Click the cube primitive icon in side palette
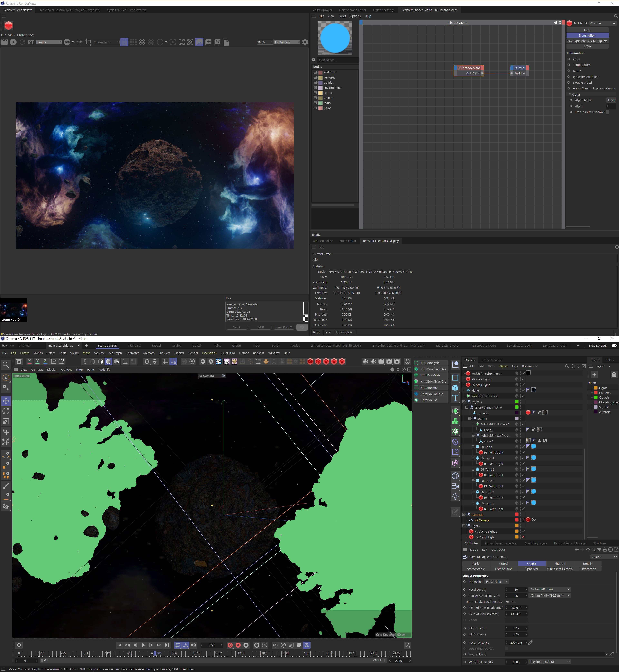The image size is (619, 672). (455, 388)
